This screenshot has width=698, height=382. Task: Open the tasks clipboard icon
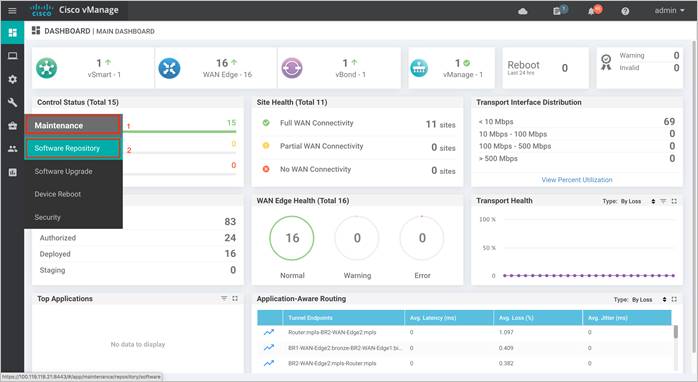(557, 11)
